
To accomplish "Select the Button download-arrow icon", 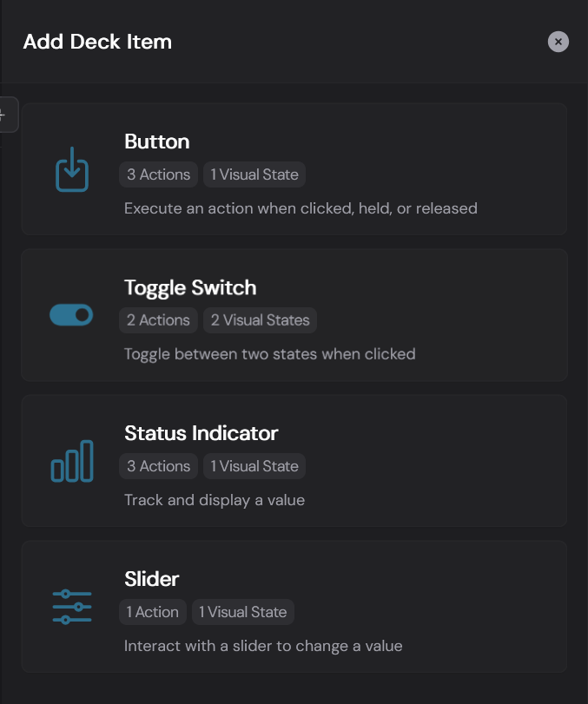I will 71,170.
